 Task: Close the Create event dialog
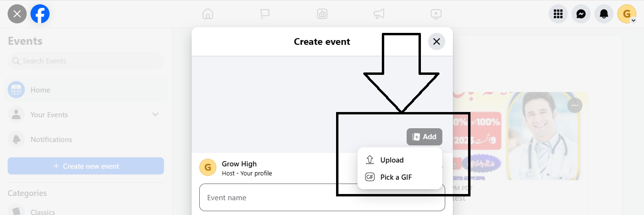[436, 41]
